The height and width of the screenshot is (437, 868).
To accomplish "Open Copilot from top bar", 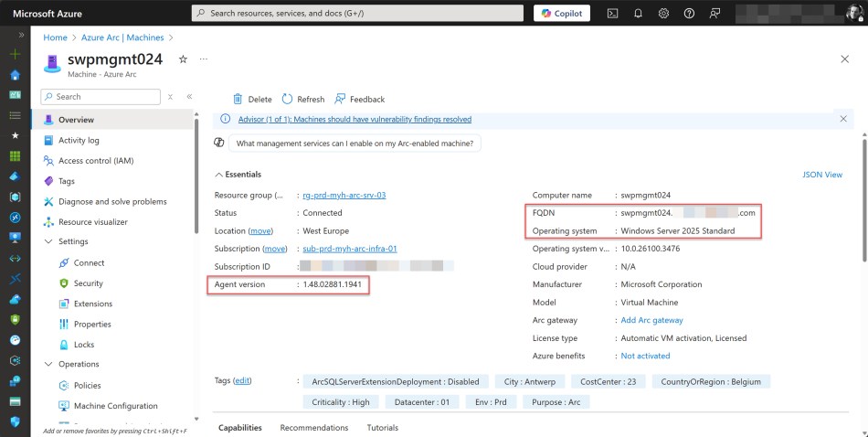I will 562,14.
